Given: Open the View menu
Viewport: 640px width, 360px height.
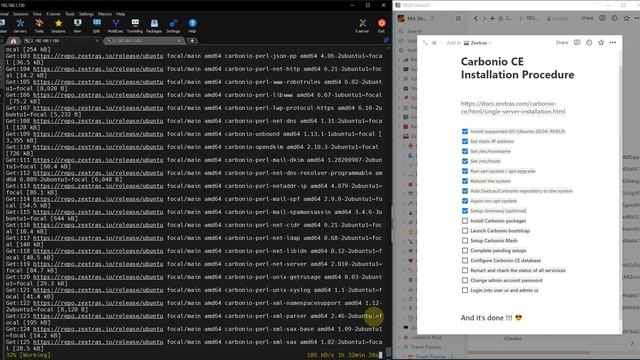Looking at the screenshot, I should tap(37, 14).
